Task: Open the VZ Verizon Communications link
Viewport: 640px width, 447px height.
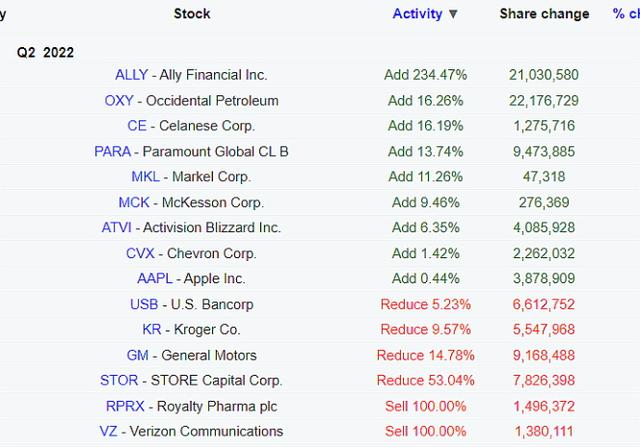Action: (108, 431)
